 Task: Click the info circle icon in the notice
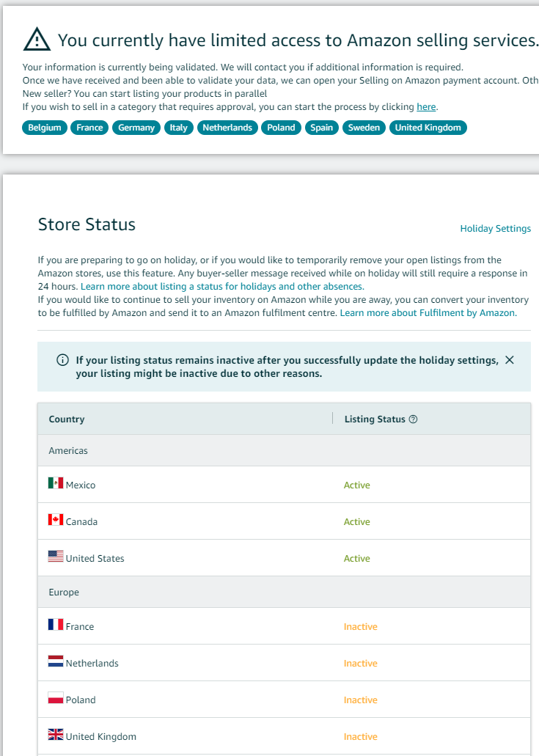(62, 360)
